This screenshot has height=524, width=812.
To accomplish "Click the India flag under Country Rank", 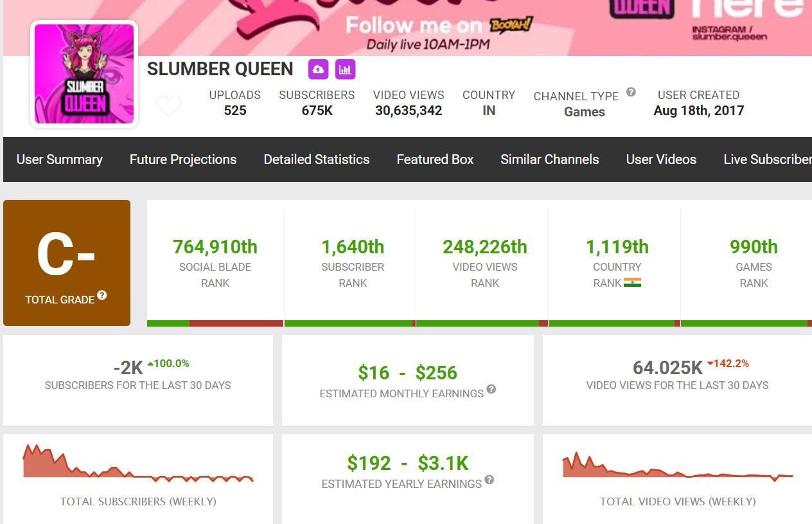I will (632, 282).
